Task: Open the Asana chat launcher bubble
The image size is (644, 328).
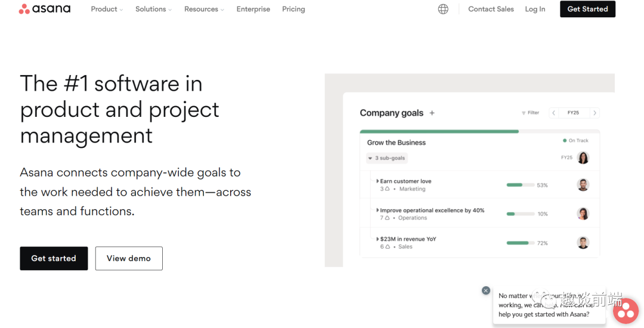Action: click(626, 311)
